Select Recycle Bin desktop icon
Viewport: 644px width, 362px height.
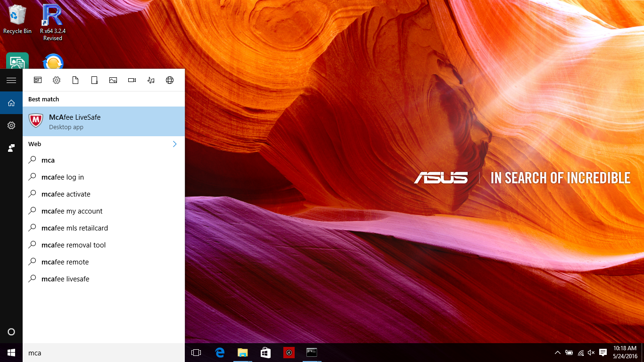(17, 20)
